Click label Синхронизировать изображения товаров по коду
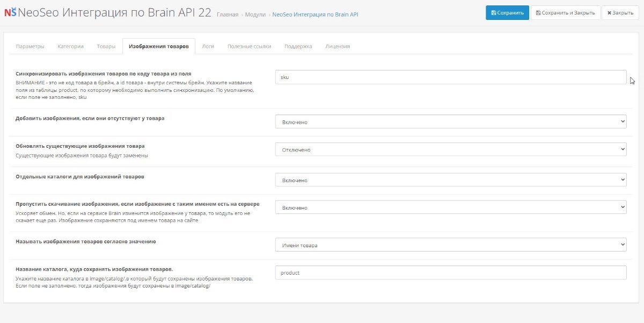Screen dimensions: 644x323 click(104, 74)
